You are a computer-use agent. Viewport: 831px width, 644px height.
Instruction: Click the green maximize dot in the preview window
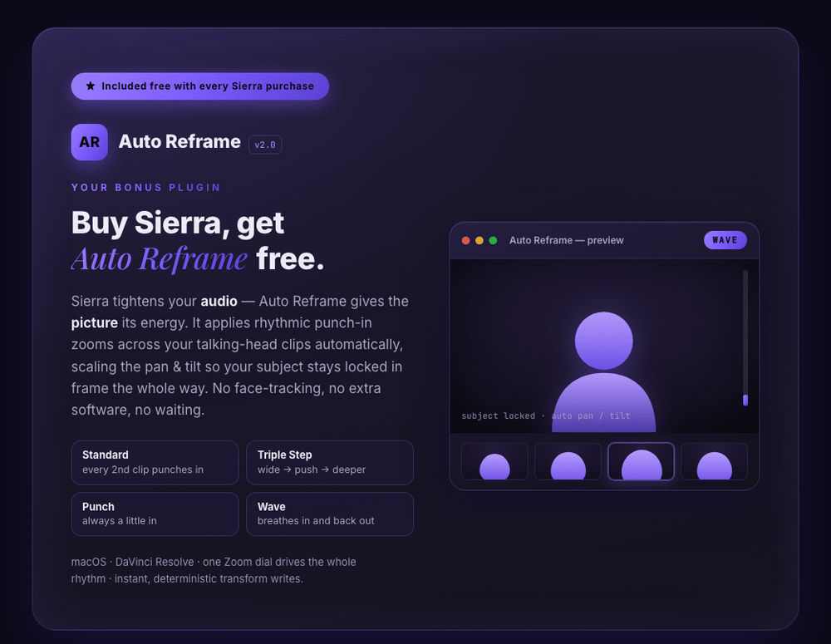click(493, 241)
